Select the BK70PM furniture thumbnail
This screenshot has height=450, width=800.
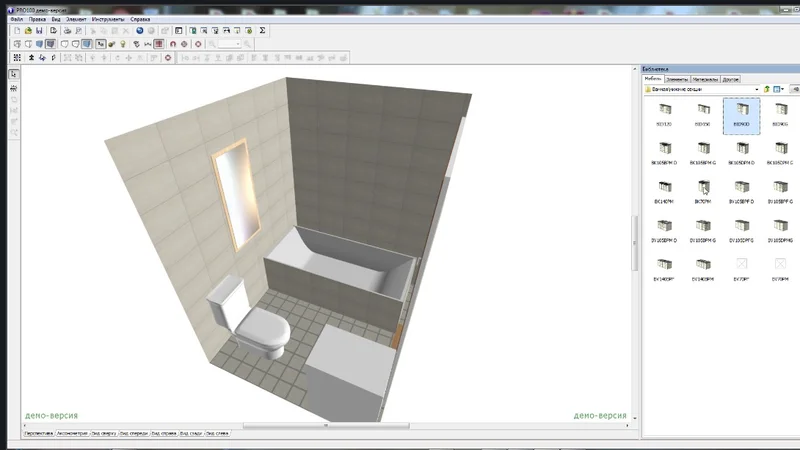[x=703, y=192]
